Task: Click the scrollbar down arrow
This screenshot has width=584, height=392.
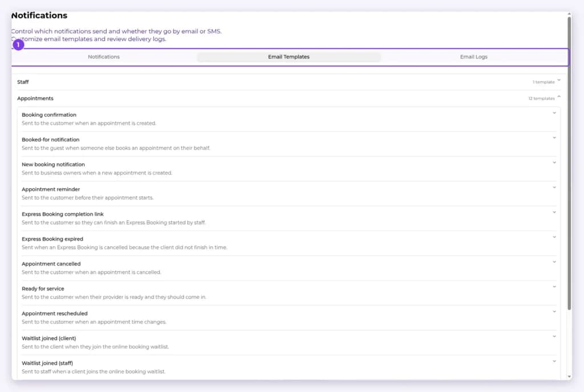Action: click(x=569, y=377)
